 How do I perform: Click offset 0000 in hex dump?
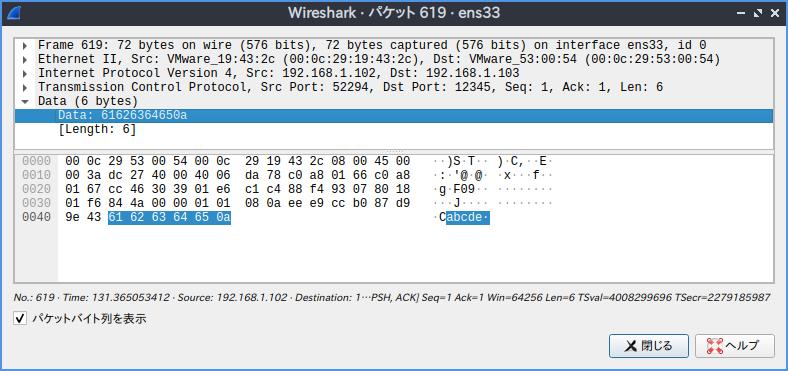click(x=36, y=161)
